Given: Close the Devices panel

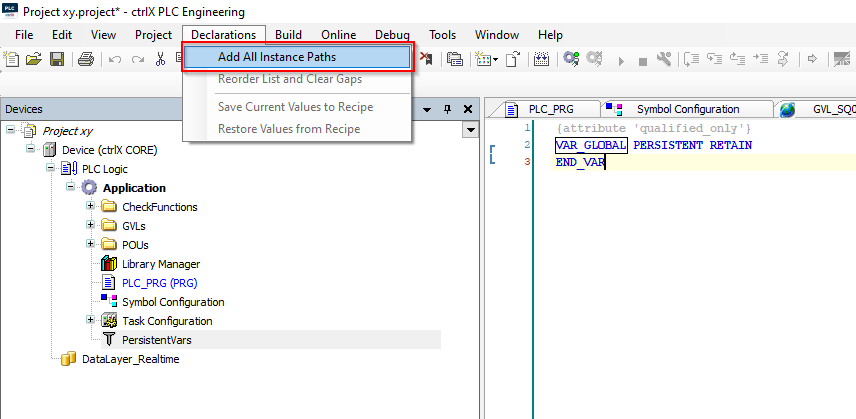Looking at the screenshot, I should (x=467, y=109).
